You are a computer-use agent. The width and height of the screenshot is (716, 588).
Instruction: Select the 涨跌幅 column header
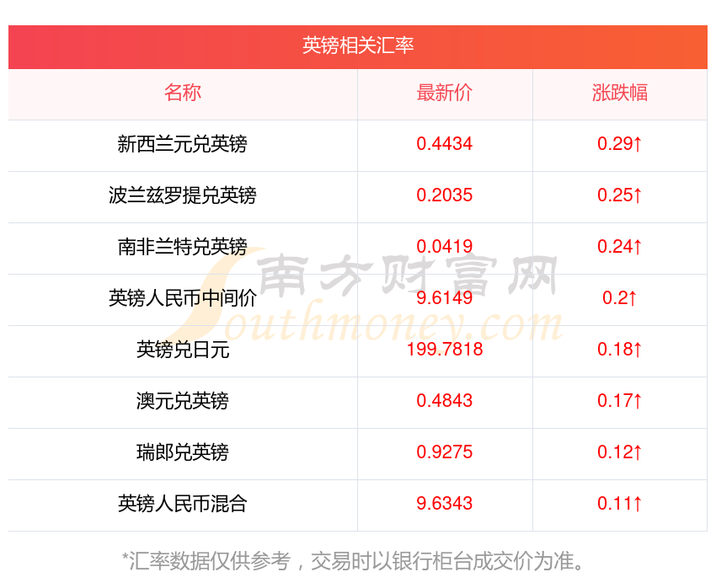620,92
